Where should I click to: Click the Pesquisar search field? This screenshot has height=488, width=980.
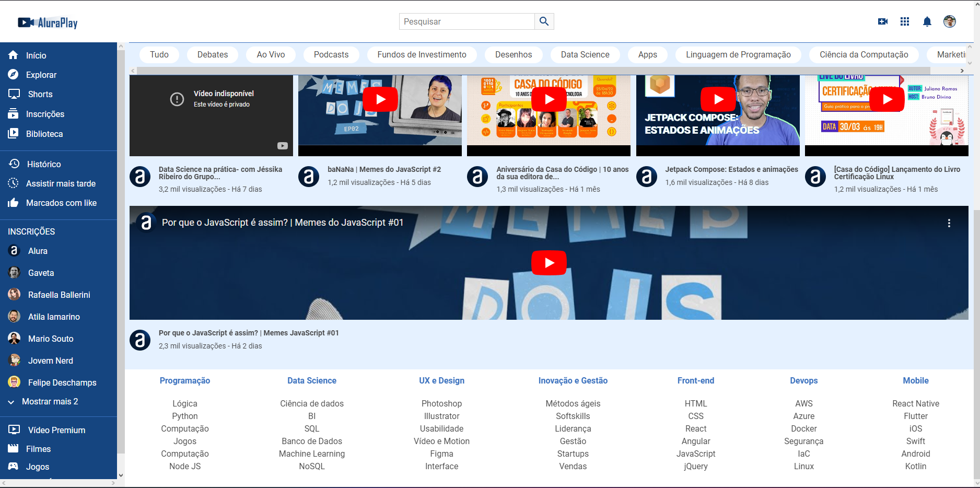[467, 21]
